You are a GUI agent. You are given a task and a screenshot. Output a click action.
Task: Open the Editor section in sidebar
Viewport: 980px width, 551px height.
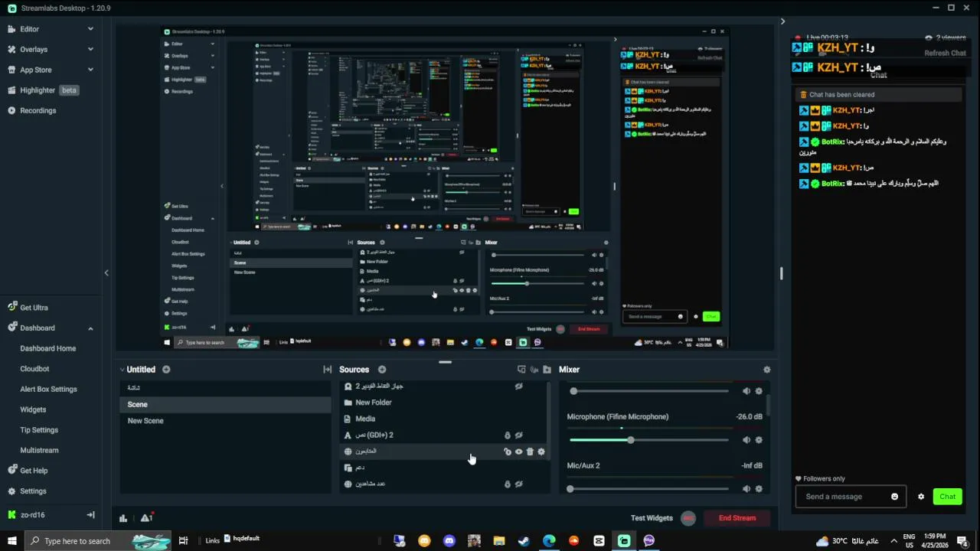point(29,29)
